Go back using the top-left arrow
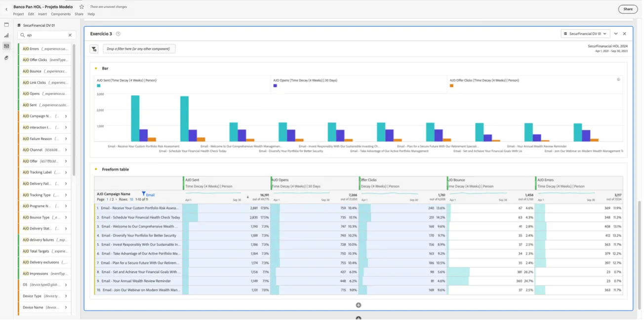The image size is (644, 321). click(x=6, y=9)
